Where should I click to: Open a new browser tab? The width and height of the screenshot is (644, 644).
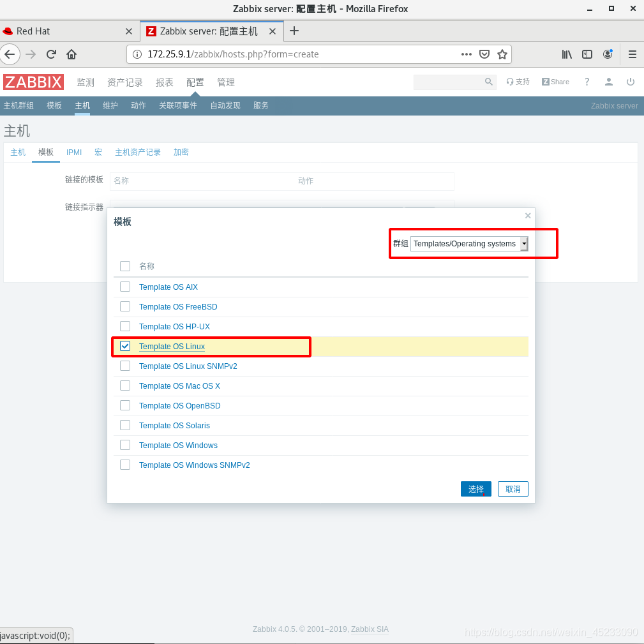pos(294,31)
